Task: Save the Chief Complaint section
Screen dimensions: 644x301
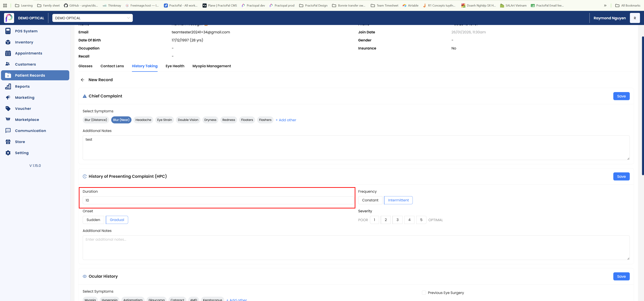Action: point(621,96)
